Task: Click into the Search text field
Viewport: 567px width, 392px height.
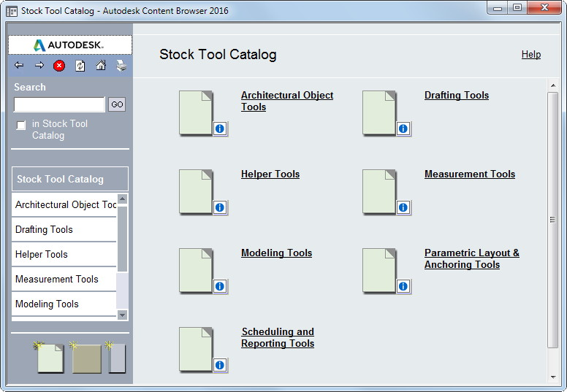Action: [59, 104]
